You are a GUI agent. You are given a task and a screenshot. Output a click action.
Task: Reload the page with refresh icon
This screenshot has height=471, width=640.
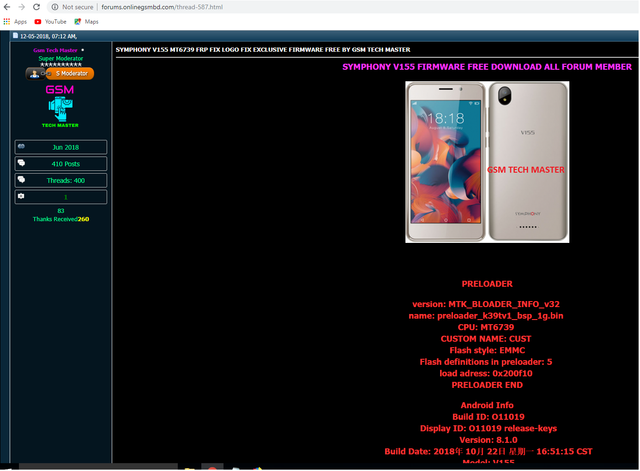36,7
